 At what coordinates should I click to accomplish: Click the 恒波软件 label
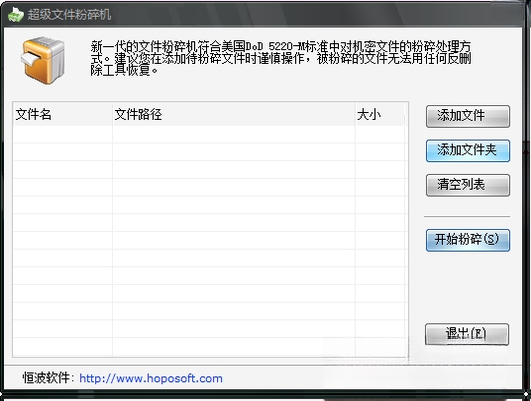point(46,378)
